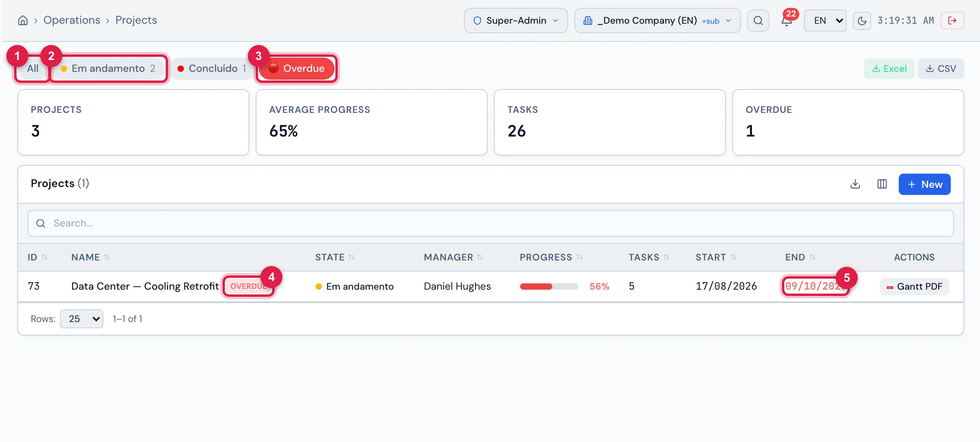Open the global search icon in the header

coord(758,21)
